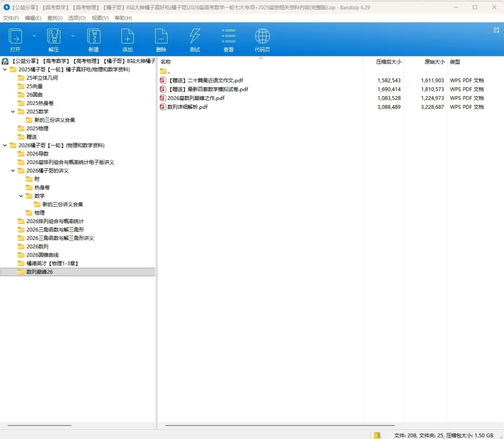Click the tree panel horizontal scrollbar
Screen dimensions: 504x439
(x=39, y=425)
